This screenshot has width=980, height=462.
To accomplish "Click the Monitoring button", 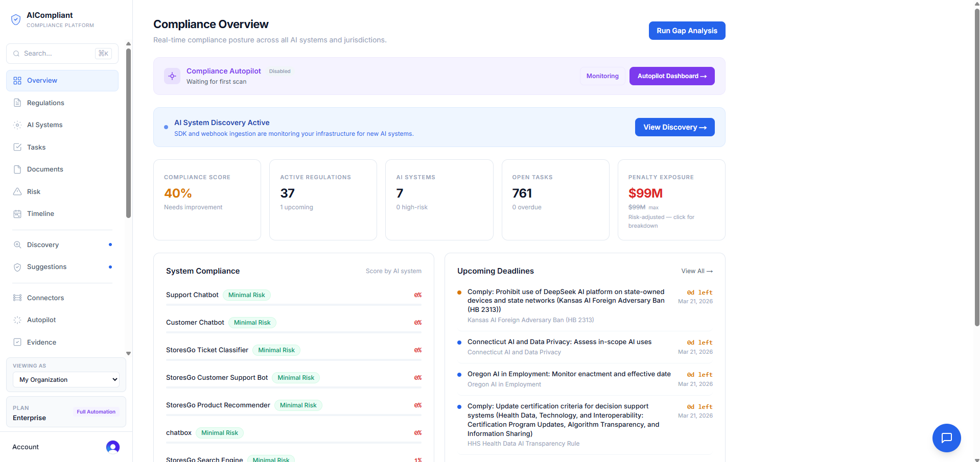I will 602,76.
